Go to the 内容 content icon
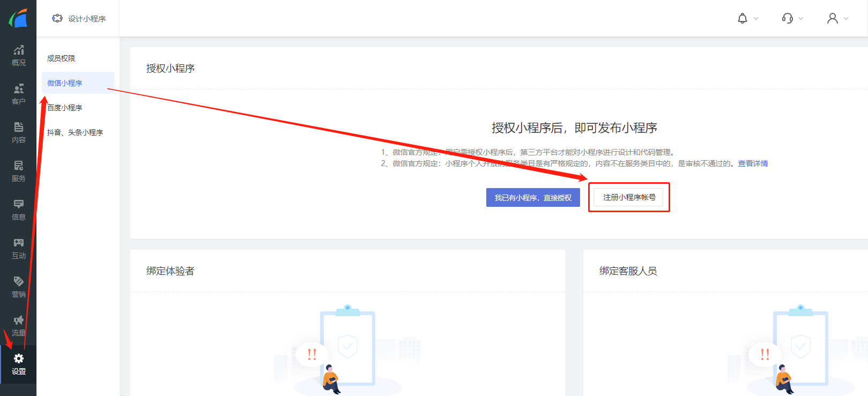 18,128
